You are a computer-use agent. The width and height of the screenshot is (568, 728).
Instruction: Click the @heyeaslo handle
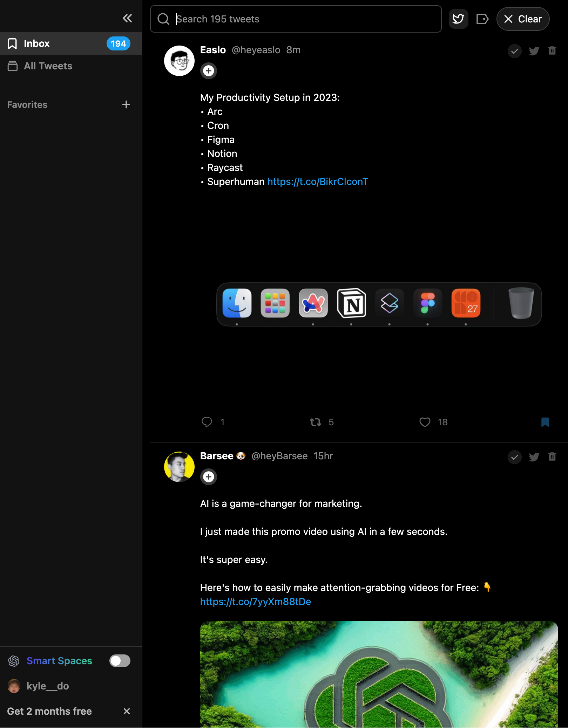(256, 50)
